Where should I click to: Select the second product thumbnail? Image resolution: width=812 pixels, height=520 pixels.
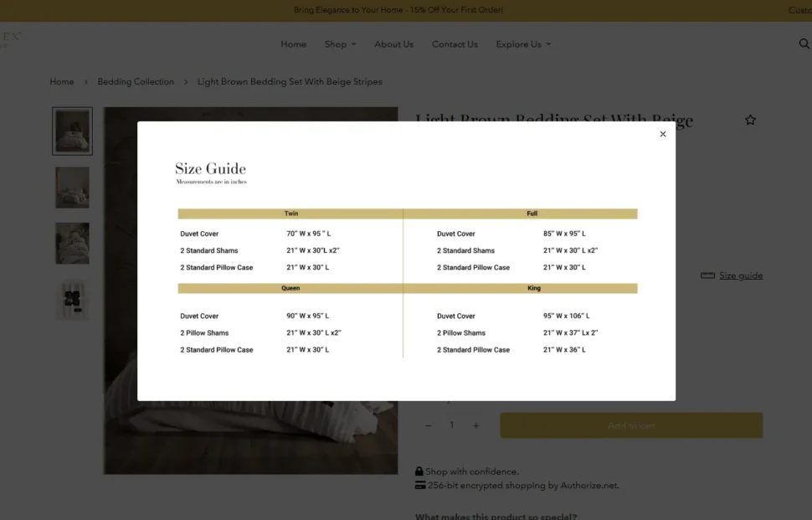[x=72, y=187]
